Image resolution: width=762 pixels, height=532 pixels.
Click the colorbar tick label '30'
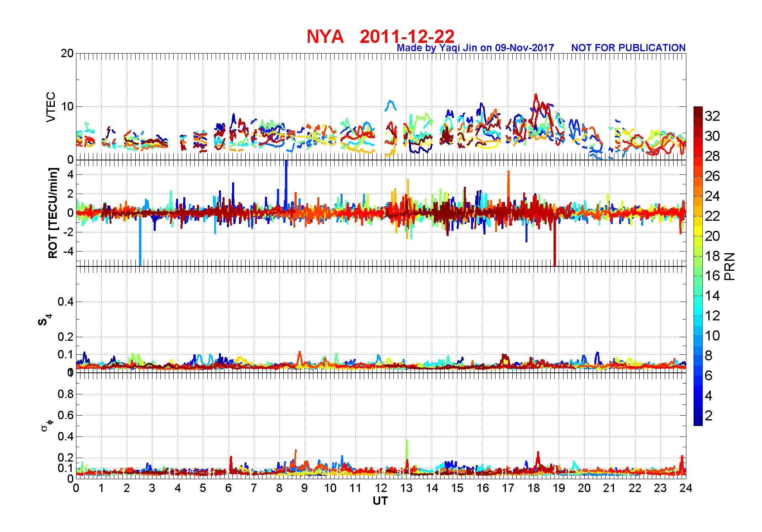712,136
